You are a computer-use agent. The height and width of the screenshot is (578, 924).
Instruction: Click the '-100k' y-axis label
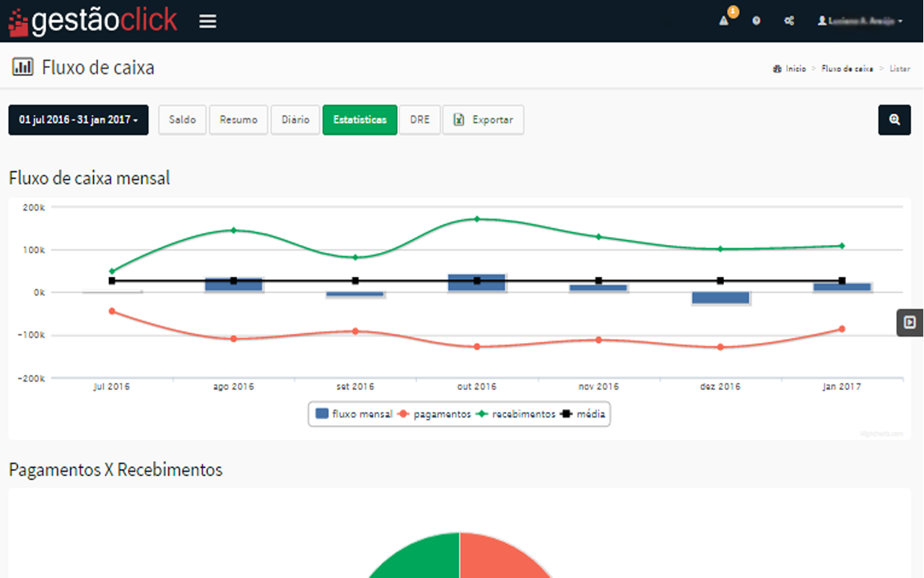click(x=32, y=335)
